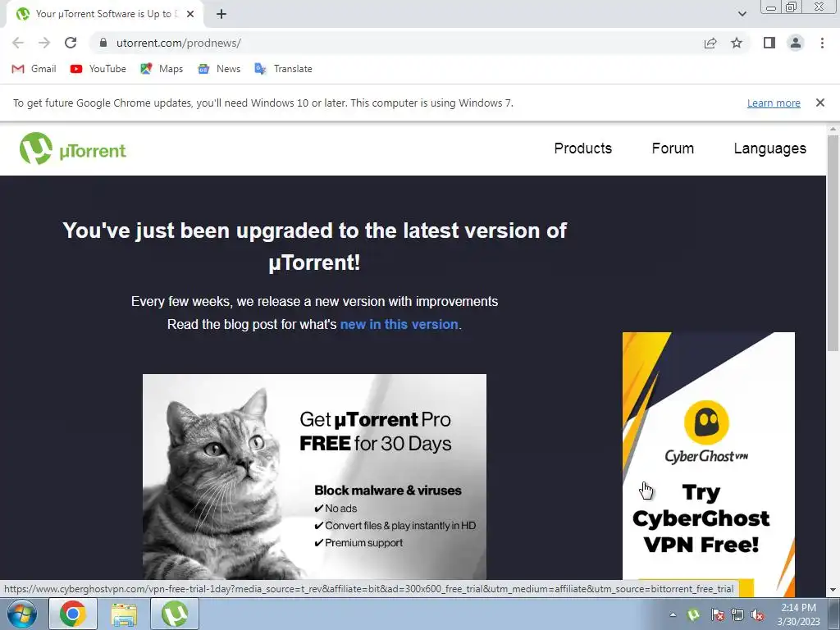The width and height of the screenshot is (840, 630).
Task: Open Gmail bookmark
Action: pos(34,69)
